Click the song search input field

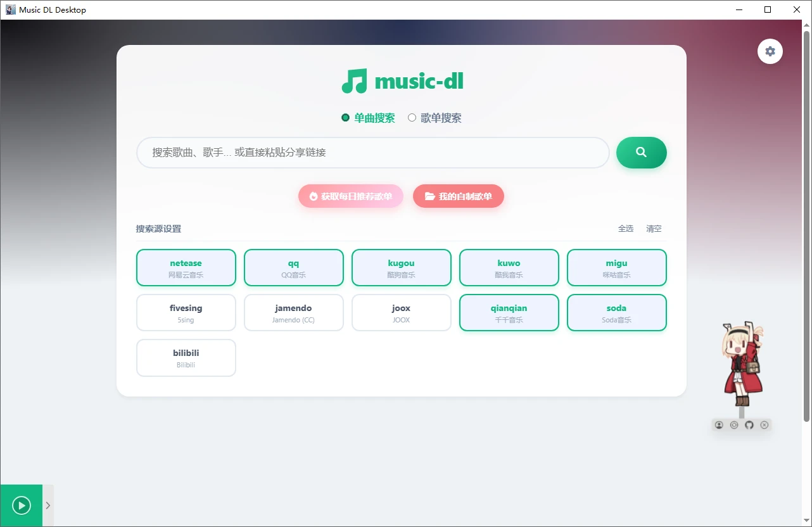372,153
